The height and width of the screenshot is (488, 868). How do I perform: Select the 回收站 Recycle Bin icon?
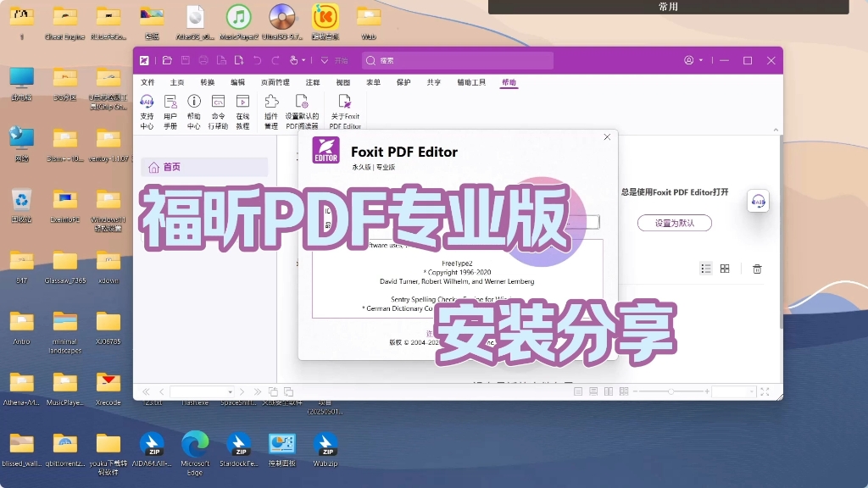[x=21, y=206]
